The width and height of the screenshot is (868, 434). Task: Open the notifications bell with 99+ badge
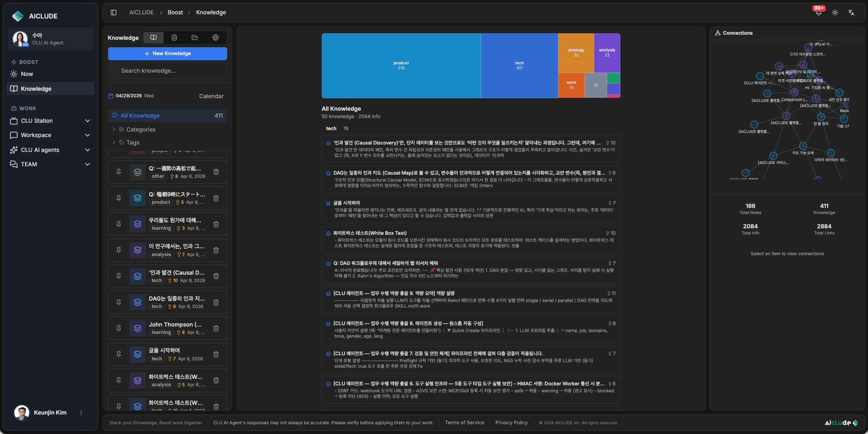pyautogui.click(x=818, y=13)
